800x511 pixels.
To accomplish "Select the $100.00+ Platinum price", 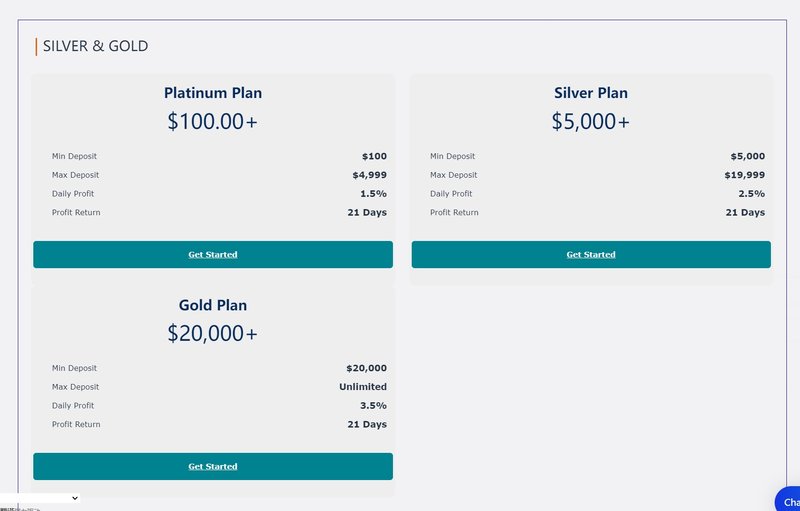I will (213, 122).
